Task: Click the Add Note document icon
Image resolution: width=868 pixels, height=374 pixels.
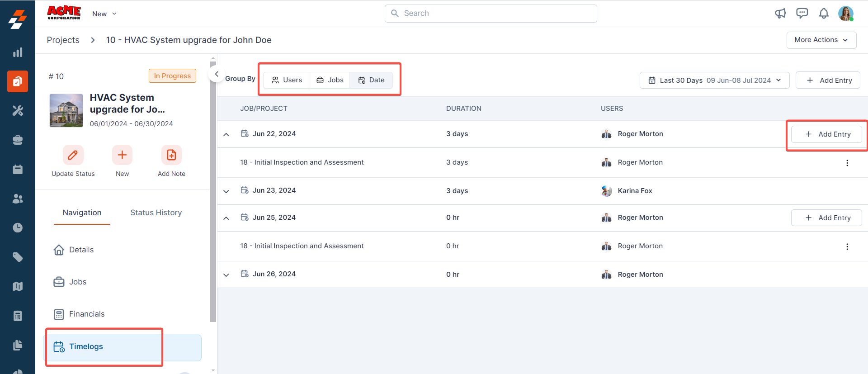Action: (x=171, y=155)
